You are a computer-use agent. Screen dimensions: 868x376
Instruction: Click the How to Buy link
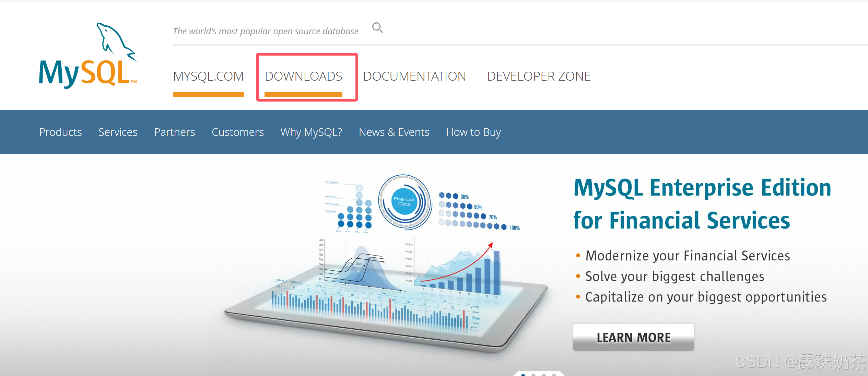pos(473,132)
